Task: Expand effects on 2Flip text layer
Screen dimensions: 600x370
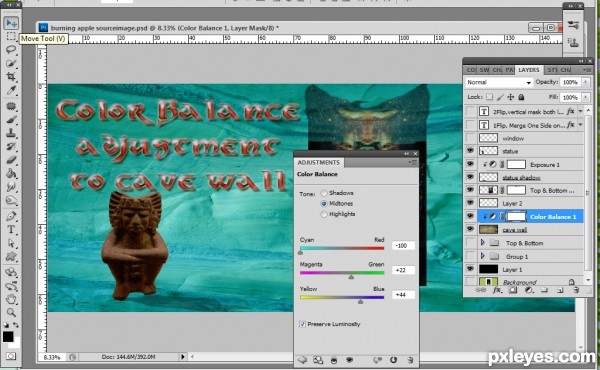Action: pyautogui.click(x=581, y=111)
